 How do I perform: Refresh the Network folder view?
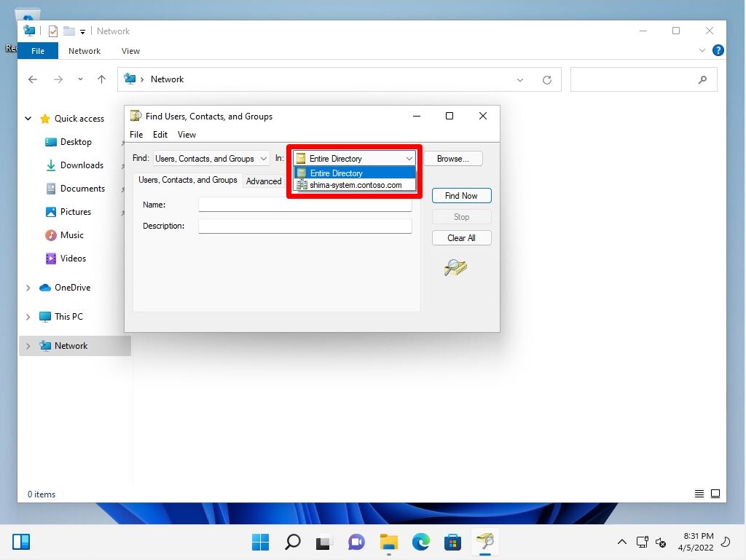click(547, 79)
